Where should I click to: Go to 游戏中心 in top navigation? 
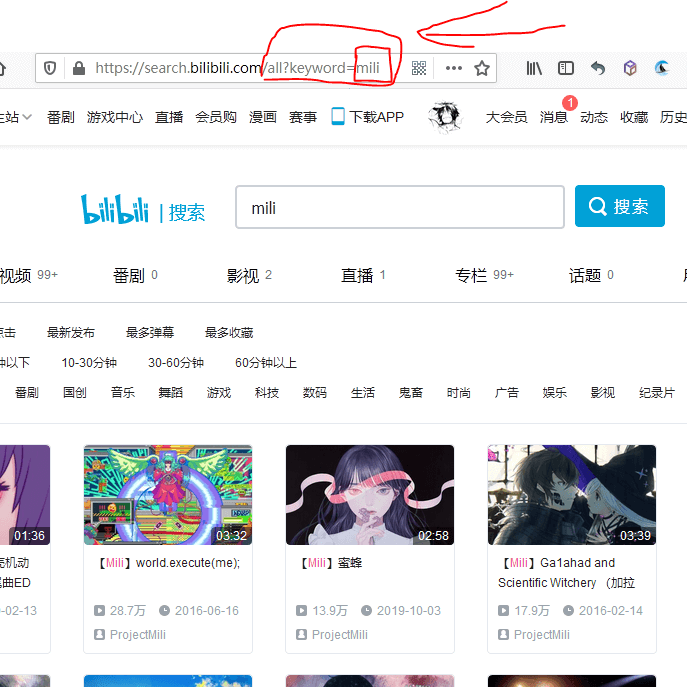coord(115,117)
